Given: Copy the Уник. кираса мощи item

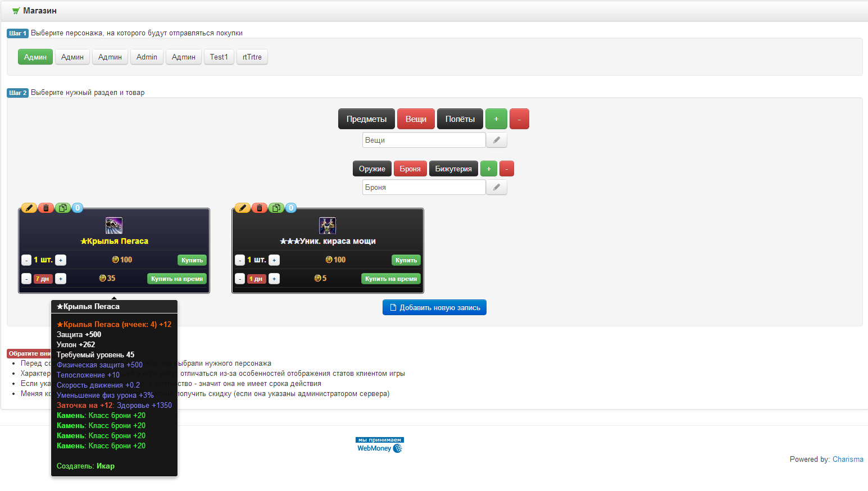Looking at the screenshot, I should (276, 208).
